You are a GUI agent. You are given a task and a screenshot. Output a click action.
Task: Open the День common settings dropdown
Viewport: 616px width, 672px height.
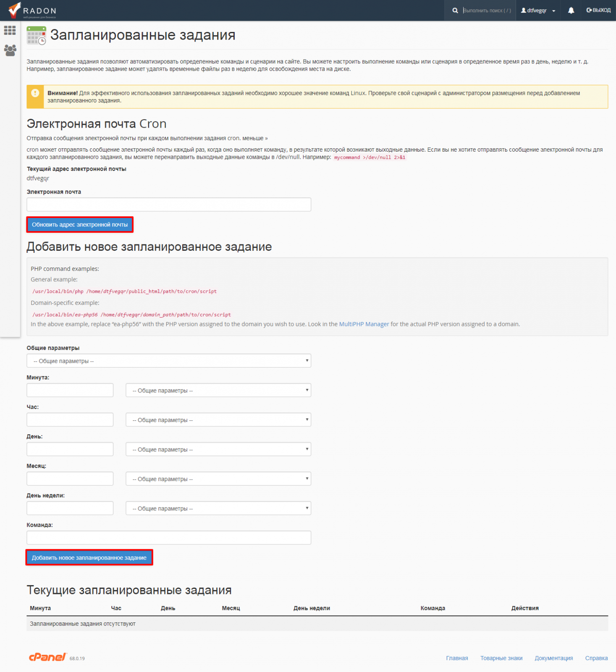218,449
